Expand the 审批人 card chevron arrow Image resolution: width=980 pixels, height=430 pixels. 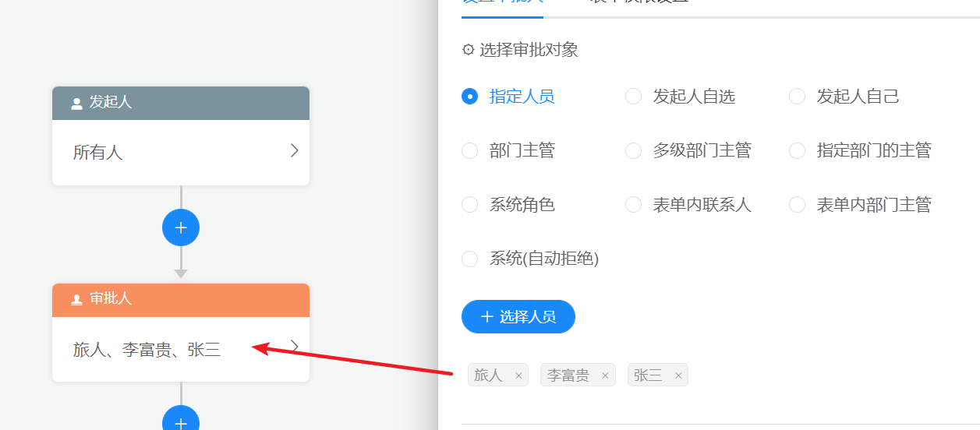click(x=294, y=346)
